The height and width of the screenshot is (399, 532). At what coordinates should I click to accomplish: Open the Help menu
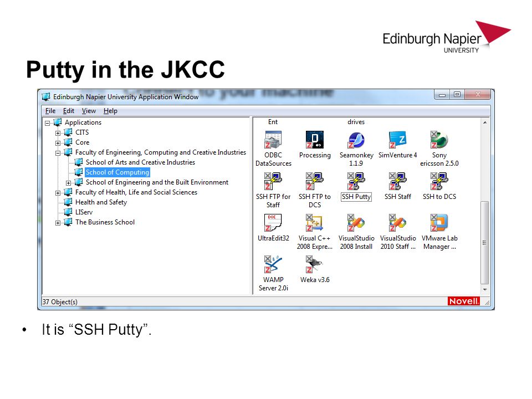tap(110, 111)
